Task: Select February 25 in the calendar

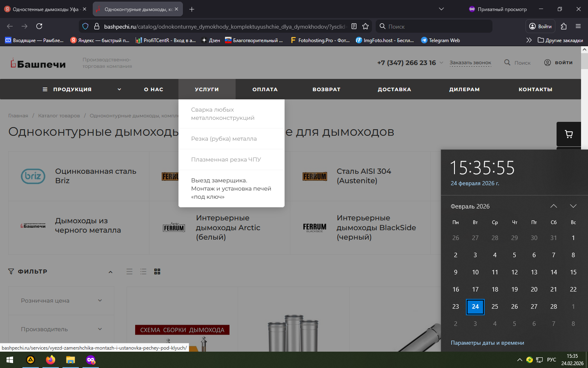Action: (x=495, y=306)
